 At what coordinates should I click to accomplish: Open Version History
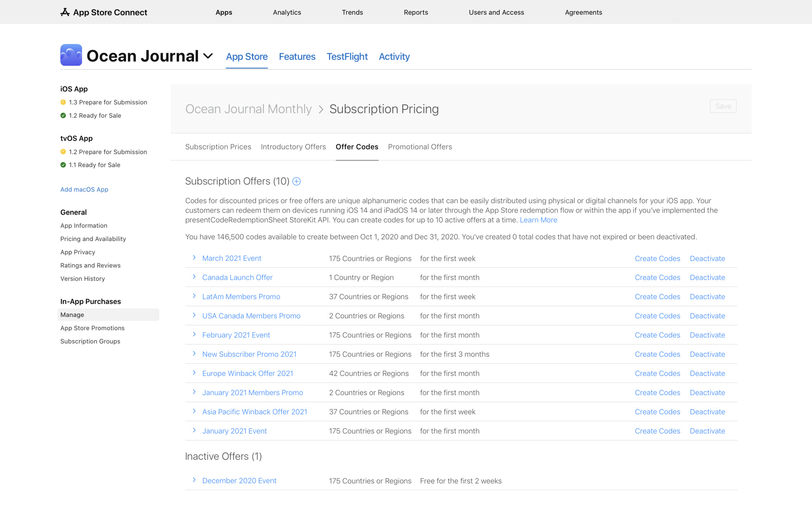click(82, 279)
